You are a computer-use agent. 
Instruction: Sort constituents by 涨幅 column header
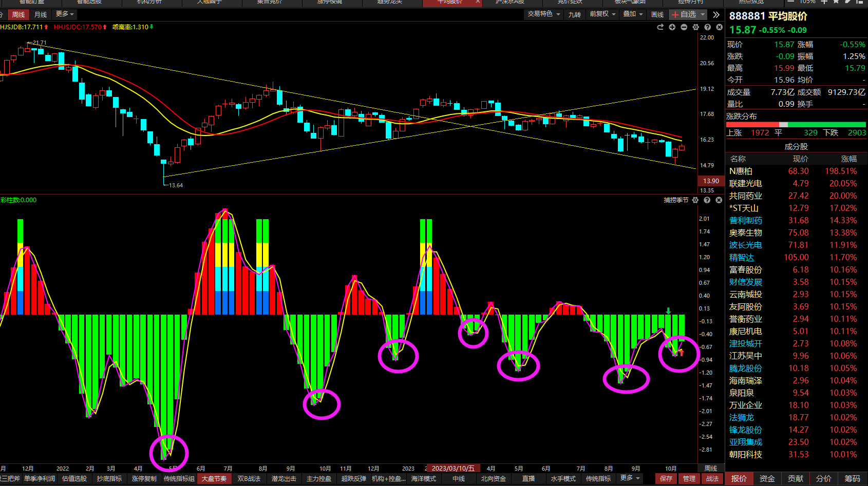point(849,159)
